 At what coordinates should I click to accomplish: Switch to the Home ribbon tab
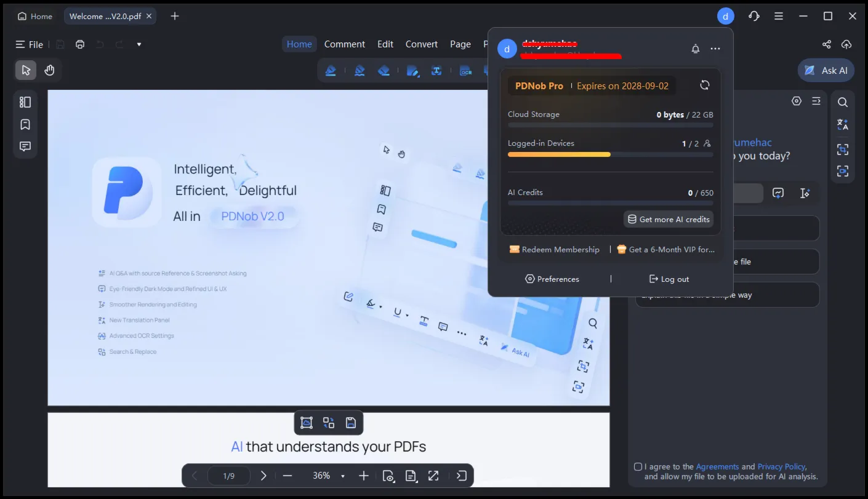(299, 44)
